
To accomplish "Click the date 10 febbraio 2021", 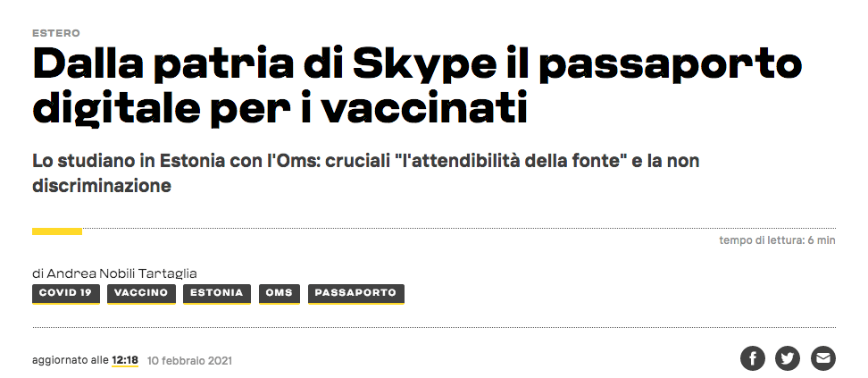I will (x=190, y=361).
